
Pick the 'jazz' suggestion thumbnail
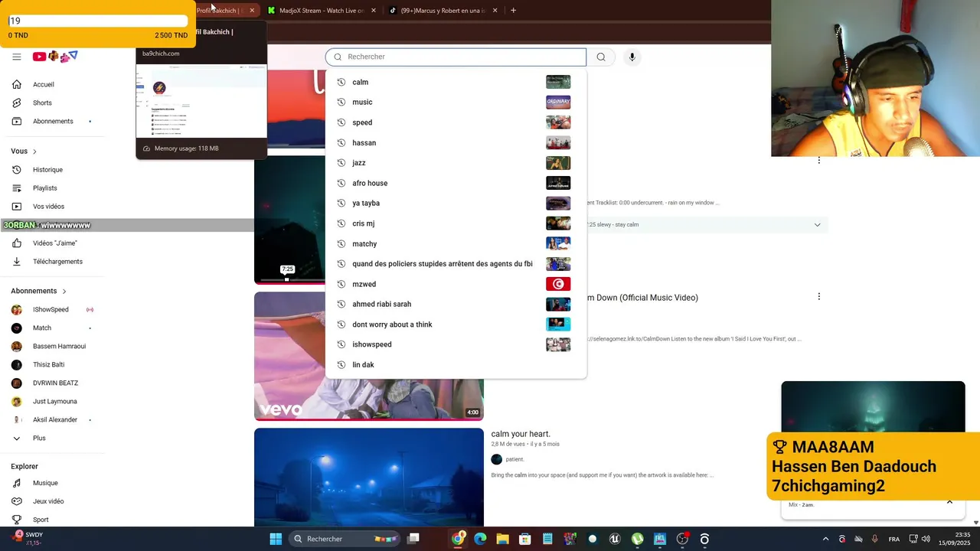click(x=558, y=163)
